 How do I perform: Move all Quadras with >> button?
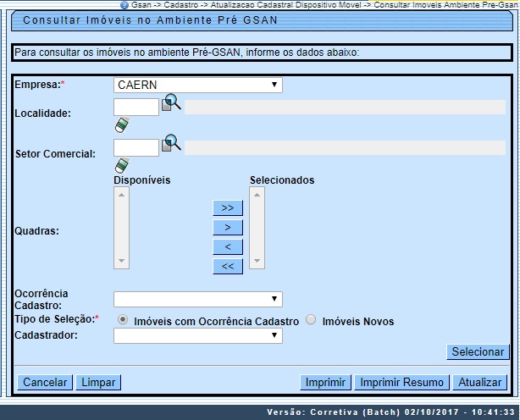(x=228, y=207)
